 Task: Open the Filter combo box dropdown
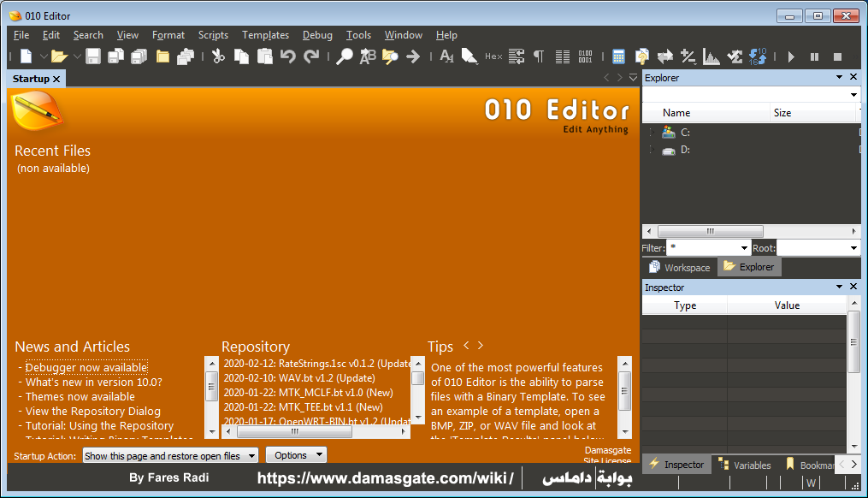tap(744, 248)
